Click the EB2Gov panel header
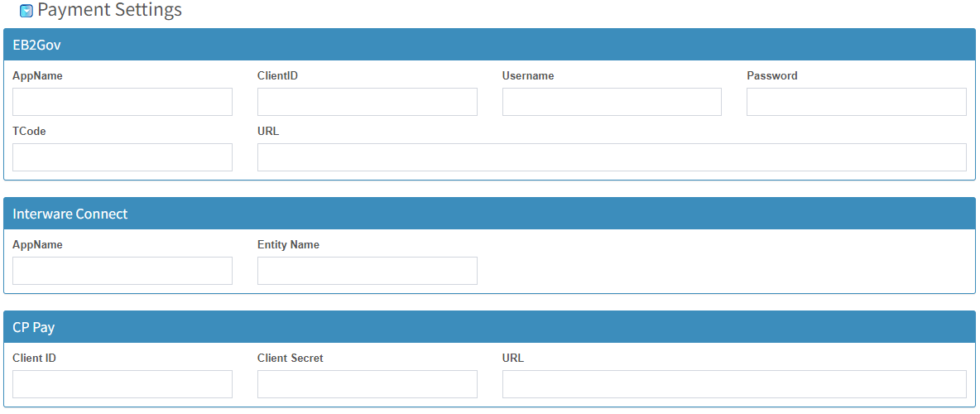 [489, 45]
